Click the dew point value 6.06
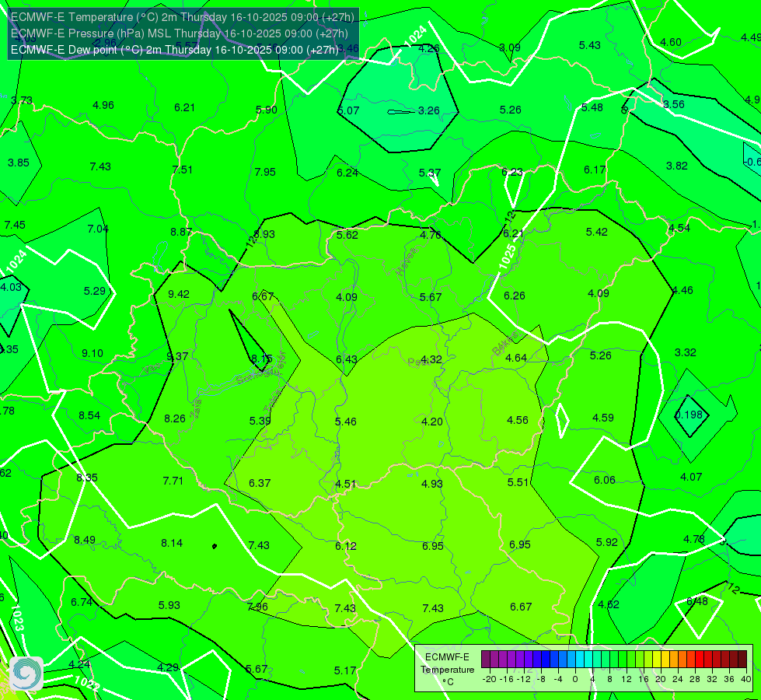761x700 pixels. 604,481
